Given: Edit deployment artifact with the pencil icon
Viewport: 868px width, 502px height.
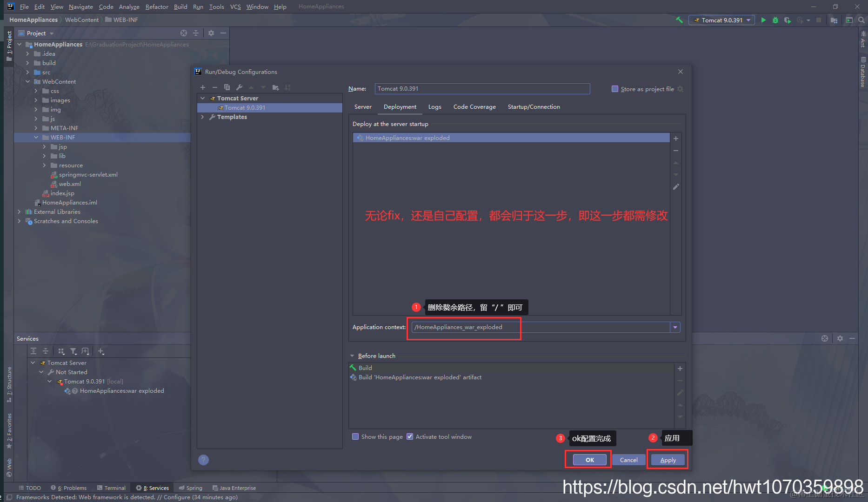Looking at the screenshot, I should (x=676, y=187).
